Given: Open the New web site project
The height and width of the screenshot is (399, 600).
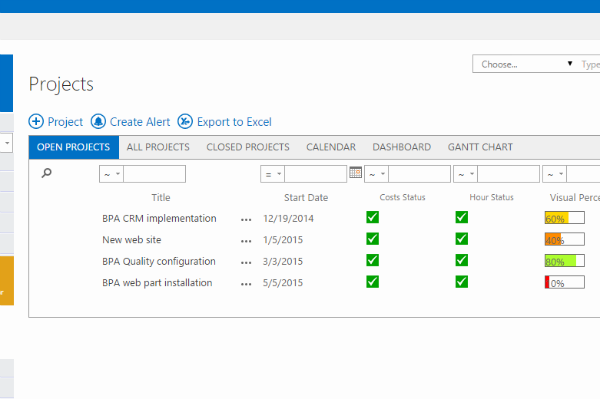Looking at the screenshot, I should (132, 240).
